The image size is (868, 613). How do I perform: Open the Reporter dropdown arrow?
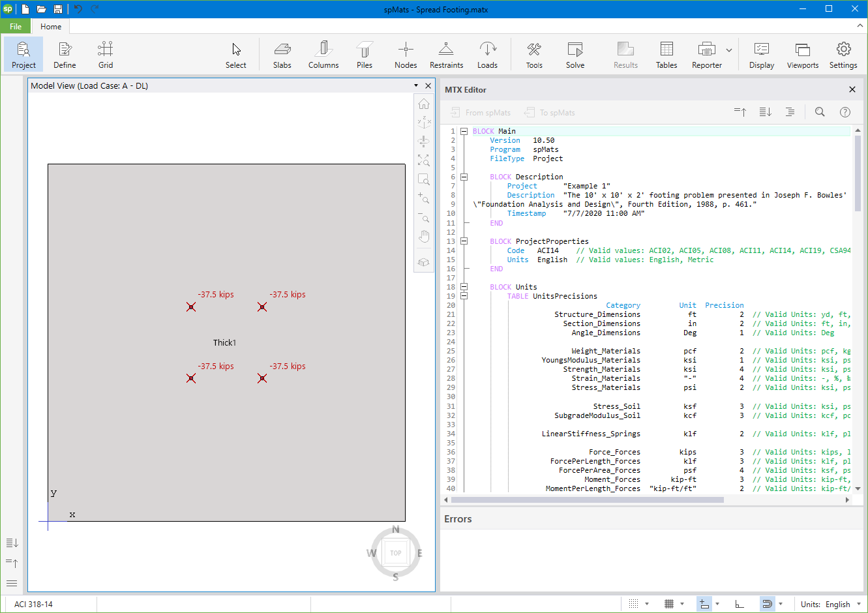(729, 50)
